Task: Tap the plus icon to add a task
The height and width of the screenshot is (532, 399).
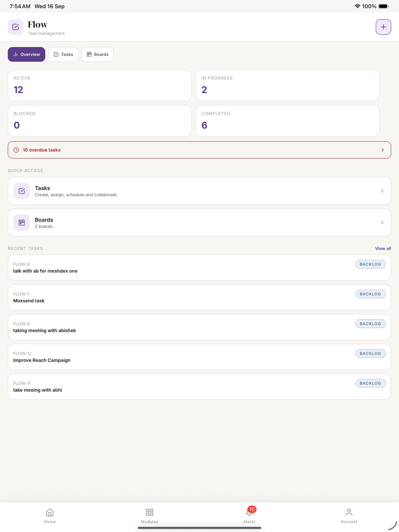Action: click(383, 27)
